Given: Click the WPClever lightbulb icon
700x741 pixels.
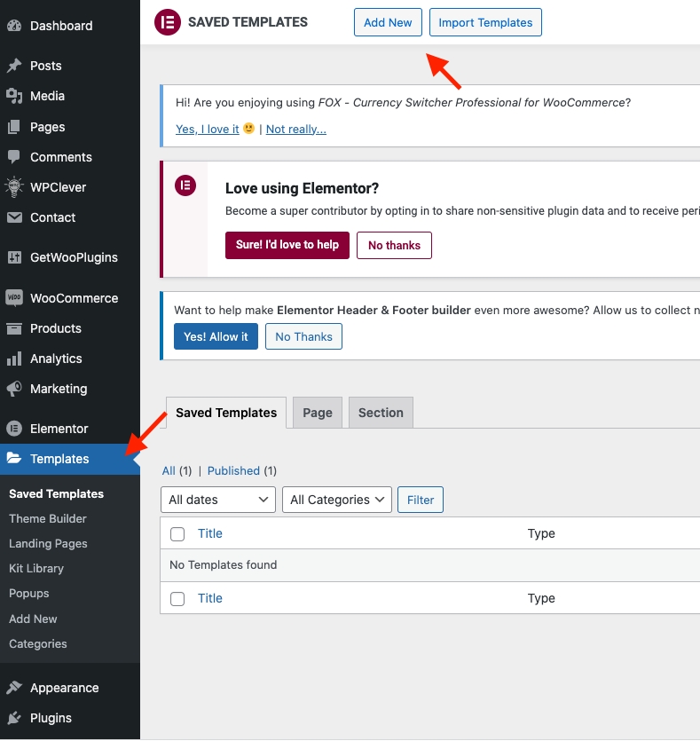Looking at the screenshot, I should coord(14,187).
